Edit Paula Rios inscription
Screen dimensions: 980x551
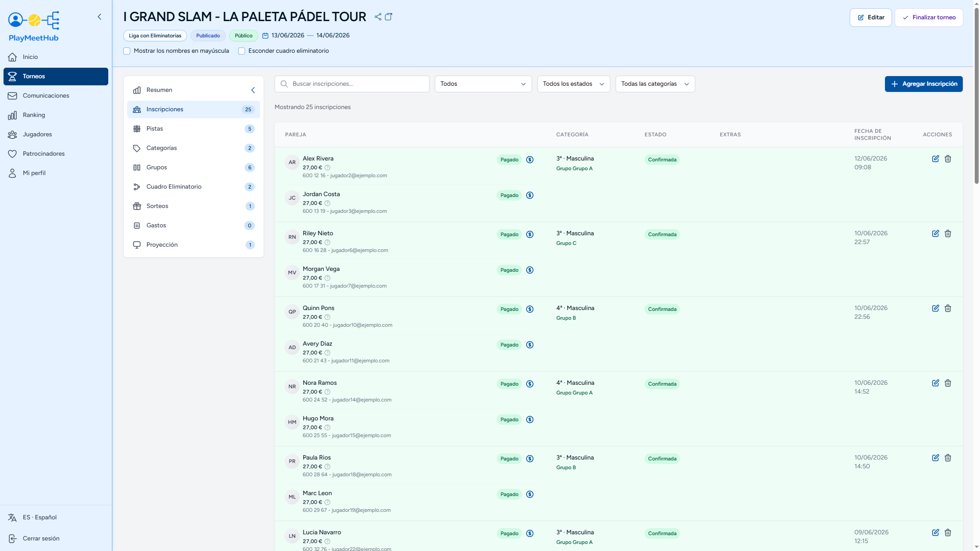pyautogui.click(x=936, y=458)
